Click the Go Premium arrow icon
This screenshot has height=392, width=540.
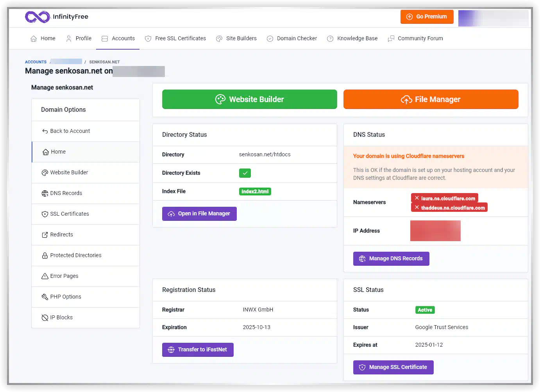click(409, 17)
